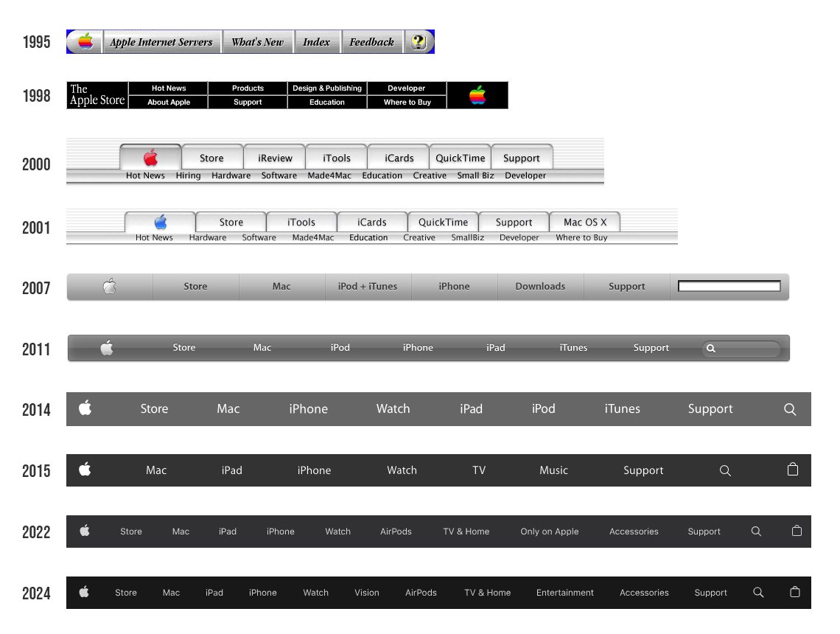
Task: Click the Apple logo in the 2015 bar
Action: (85, 470)
